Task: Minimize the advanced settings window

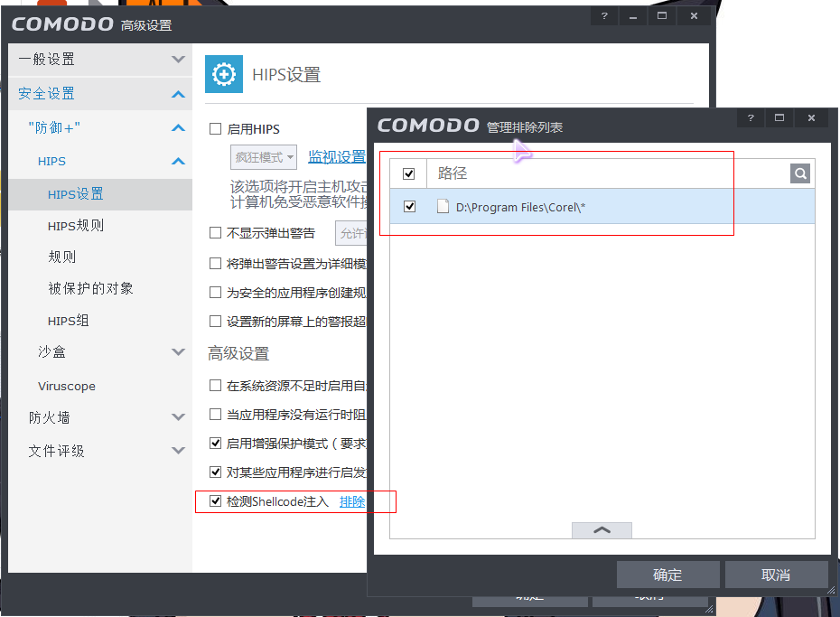Action: pyautogui.click(x=633, y=16)
